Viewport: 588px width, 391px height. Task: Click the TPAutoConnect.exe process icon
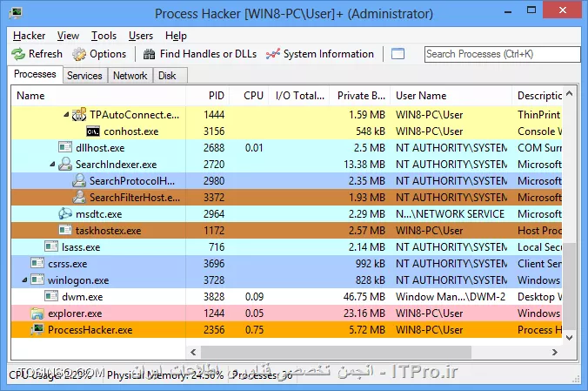pos(79,115)
